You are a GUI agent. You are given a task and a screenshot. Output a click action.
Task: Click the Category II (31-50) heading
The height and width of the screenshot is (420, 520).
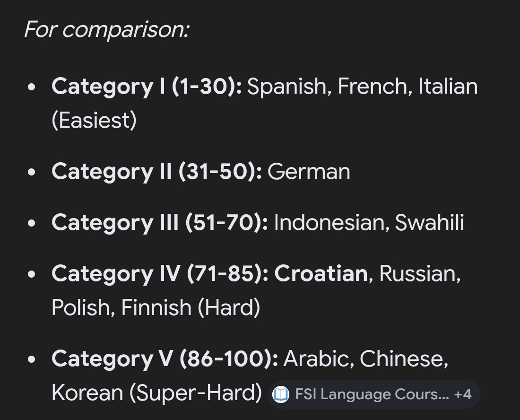156,171
